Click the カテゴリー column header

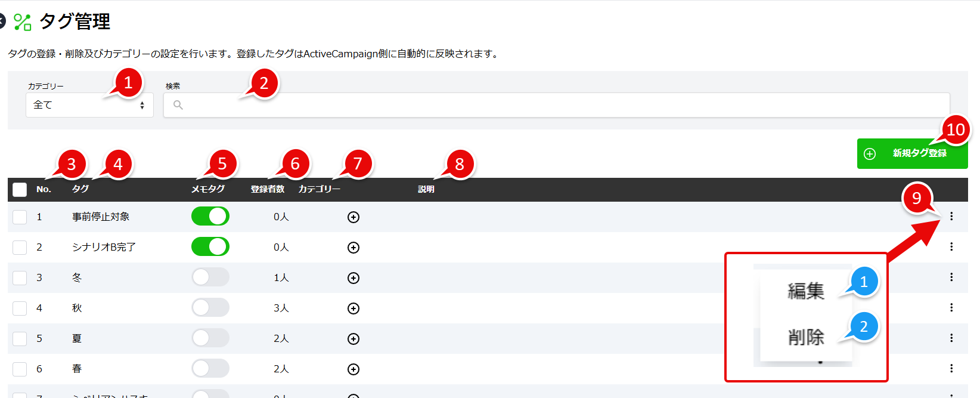pos(320,189)
